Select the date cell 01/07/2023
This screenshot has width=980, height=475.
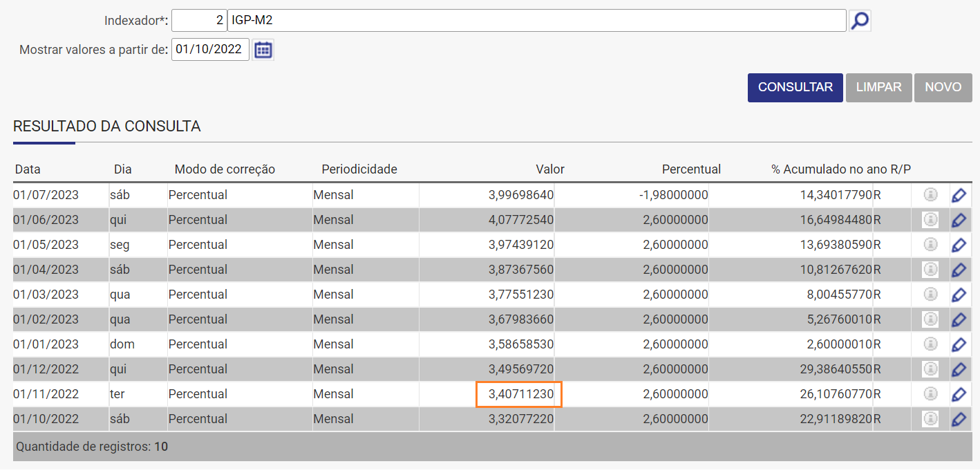(46, 195)
